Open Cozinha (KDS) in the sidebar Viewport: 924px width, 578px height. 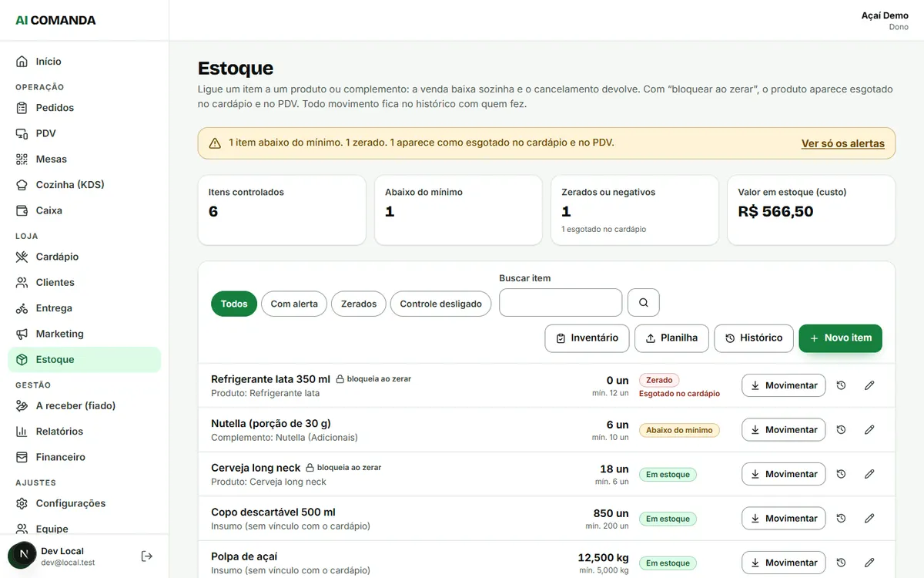tap(85, 185)
